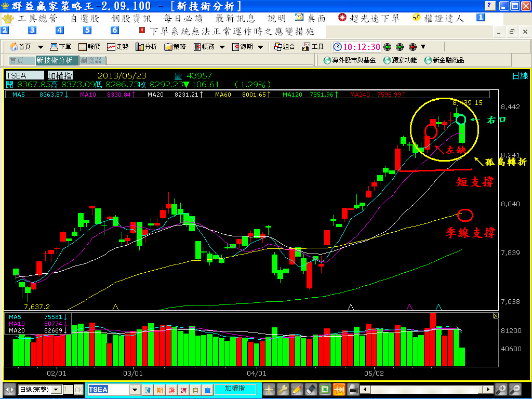Image resolution: width=532 pixels, height=399 pixels.
Task: Open the 桌面 desktop layout button
Action: point(310,18)
